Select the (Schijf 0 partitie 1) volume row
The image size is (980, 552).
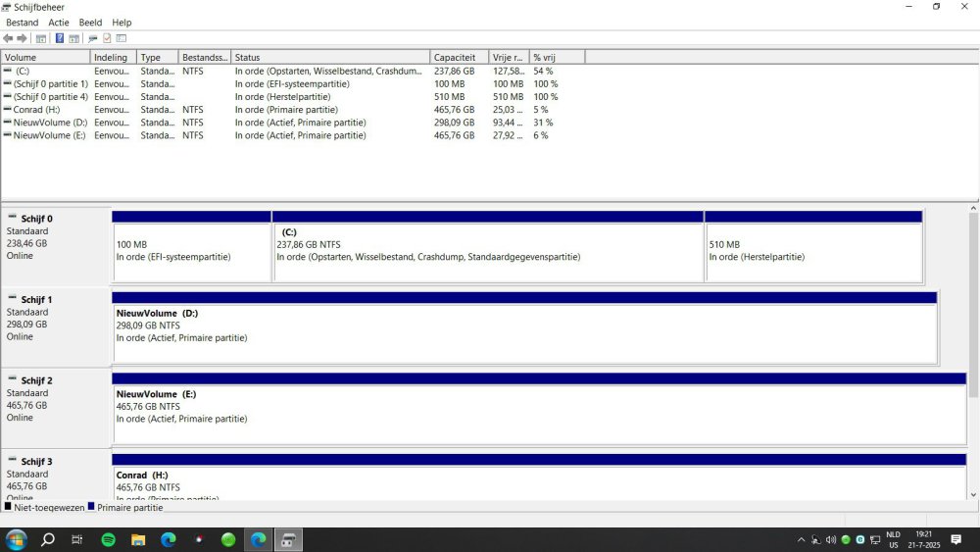[294, 83]
